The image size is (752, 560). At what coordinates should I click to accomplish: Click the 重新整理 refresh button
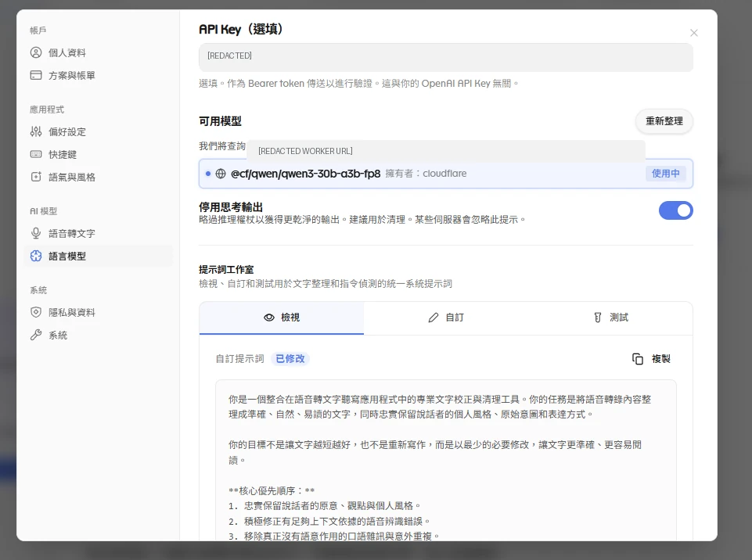(x=664, y=121)
